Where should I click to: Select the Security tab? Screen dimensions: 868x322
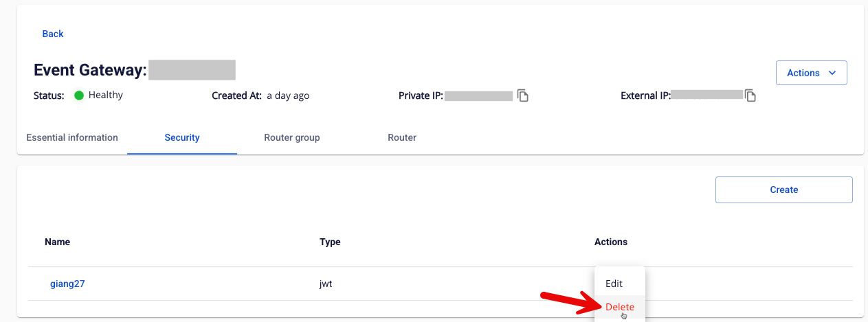(182, 137)
